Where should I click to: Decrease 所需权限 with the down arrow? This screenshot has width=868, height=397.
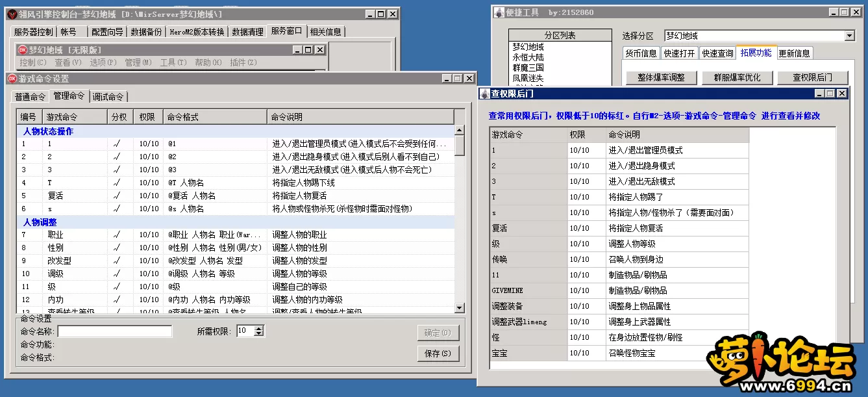click(259, 333)
